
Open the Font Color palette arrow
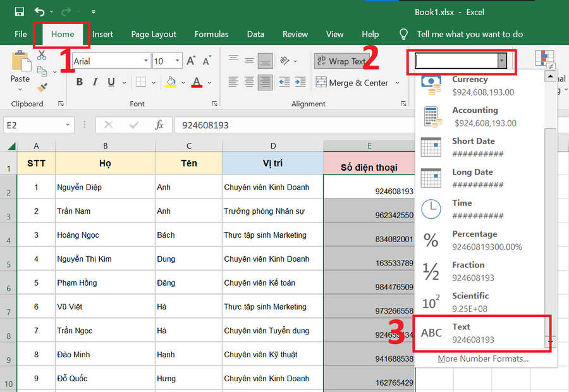(x=209, y=83)
